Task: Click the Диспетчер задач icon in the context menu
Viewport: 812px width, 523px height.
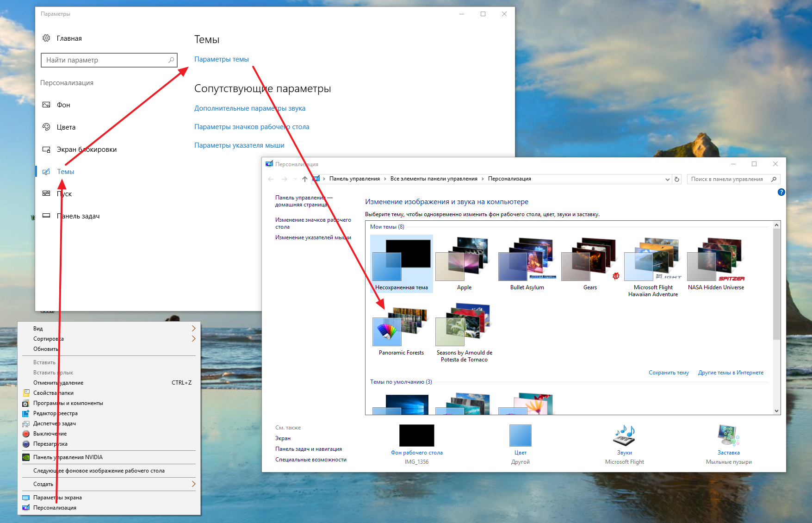Action: 26,423
